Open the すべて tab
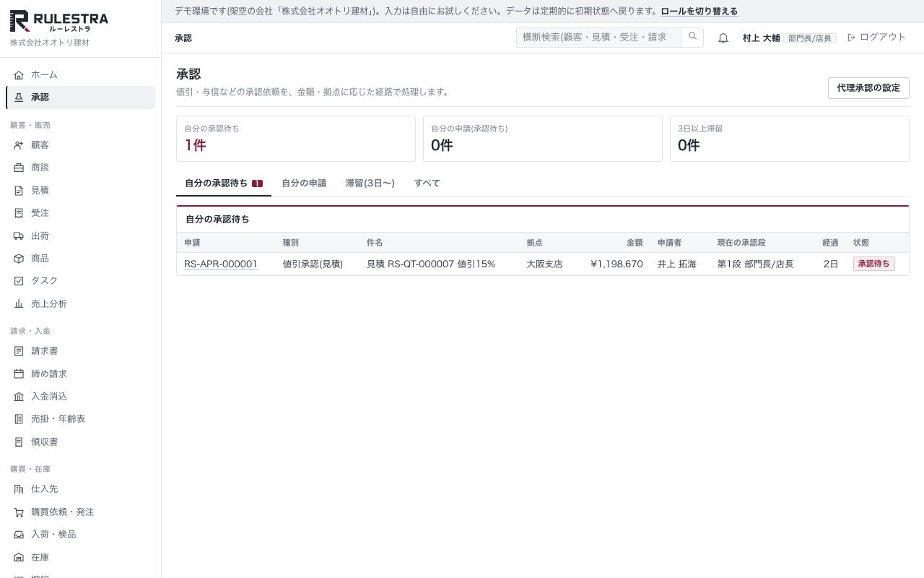This screenshot has width=924, height=578. pos(427,184)
